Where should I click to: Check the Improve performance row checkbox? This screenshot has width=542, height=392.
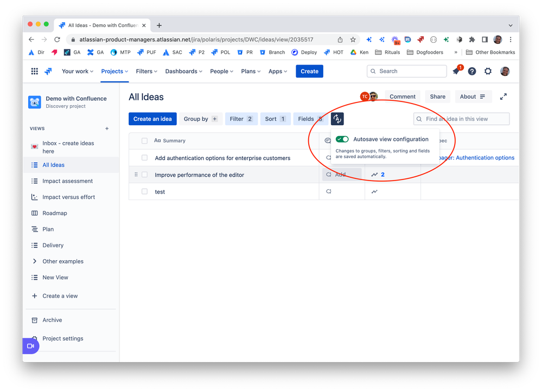click(144, 175)
